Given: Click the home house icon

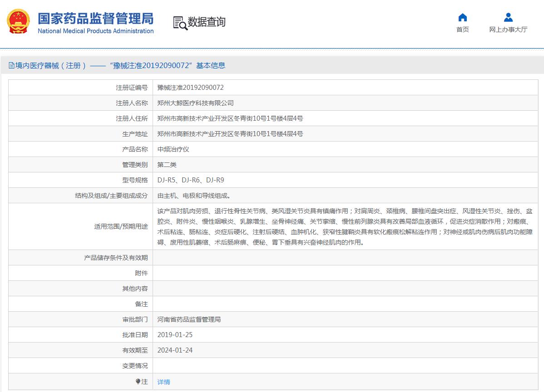Looking at the screenshot, I should [x=462, y=18].
